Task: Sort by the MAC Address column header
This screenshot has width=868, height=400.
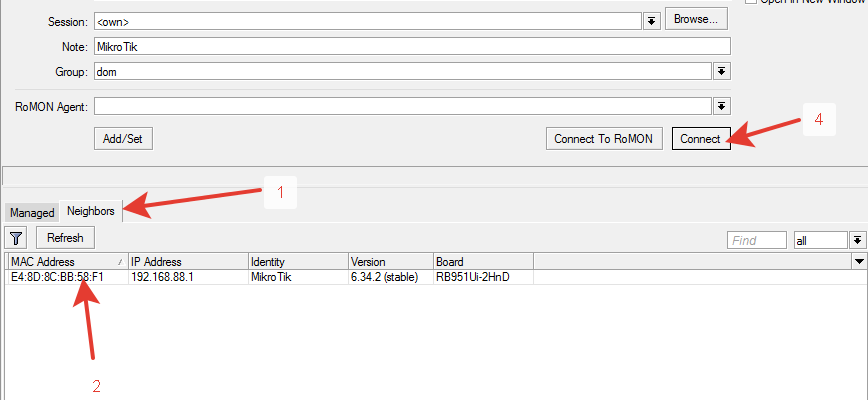Action: 68,262
